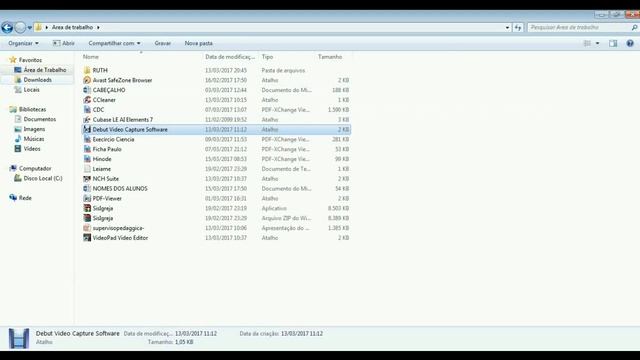Click the Back navigation arrow
Image resolution: width=640 pixels, height=360 pixels.
point(7,27)
